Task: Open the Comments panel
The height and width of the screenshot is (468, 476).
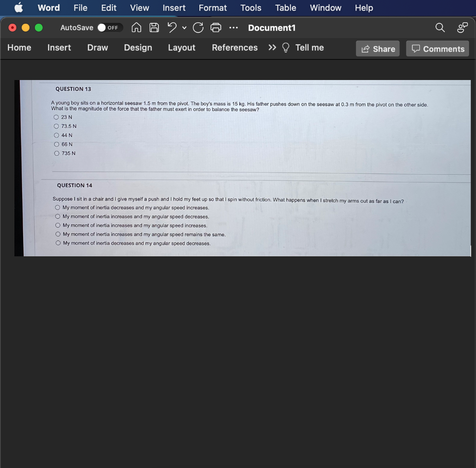Action: pos(437,48)
